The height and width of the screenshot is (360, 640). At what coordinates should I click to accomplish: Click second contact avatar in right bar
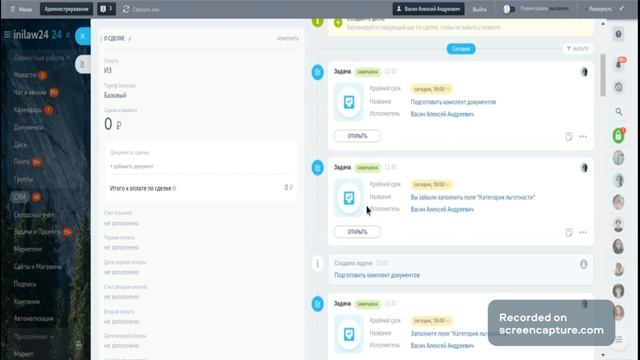tap(618, 180)
